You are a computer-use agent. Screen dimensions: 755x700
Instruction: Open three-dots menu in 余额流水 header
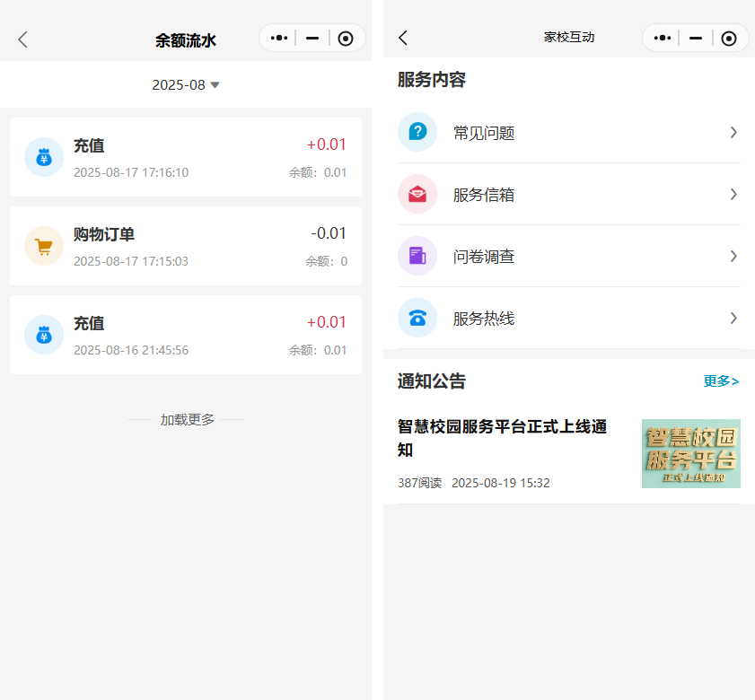coord(278,39)
